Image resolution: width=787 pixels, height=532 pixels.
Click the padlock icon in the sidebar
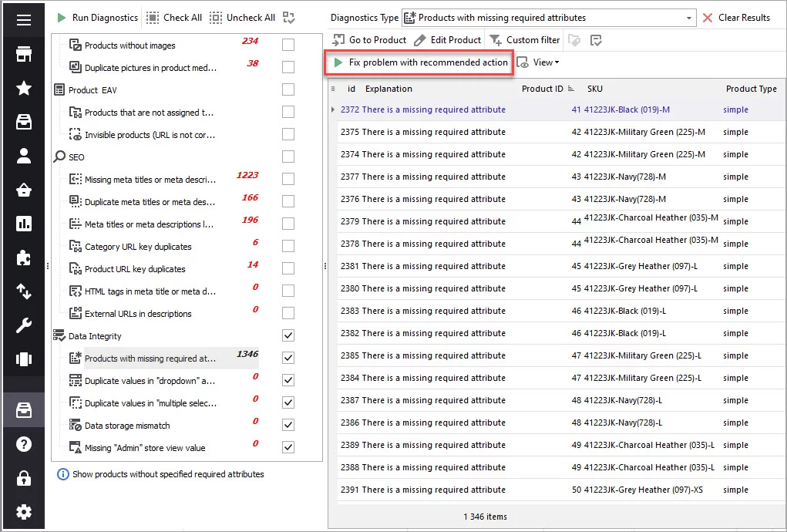tap(24, 478)
